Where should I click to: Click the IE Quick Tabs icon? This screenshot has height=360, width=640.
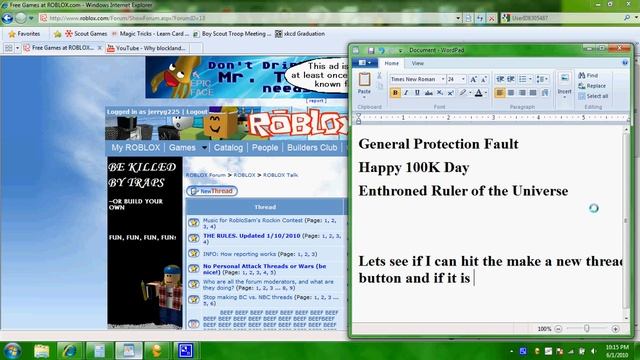(x=8, y=48)
